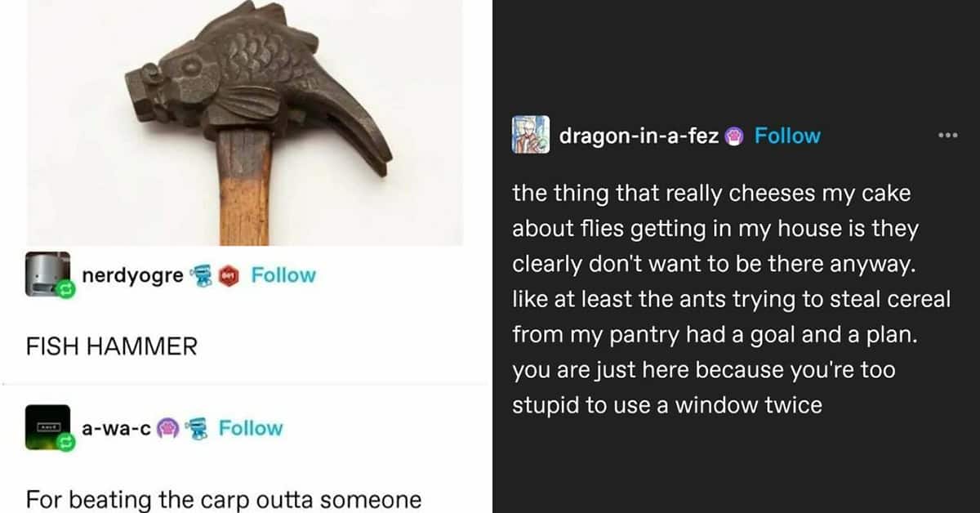
Task: Click dragon-in-a-fez's profile avatar
Action: pyautogui.click(x=532, y=136)
